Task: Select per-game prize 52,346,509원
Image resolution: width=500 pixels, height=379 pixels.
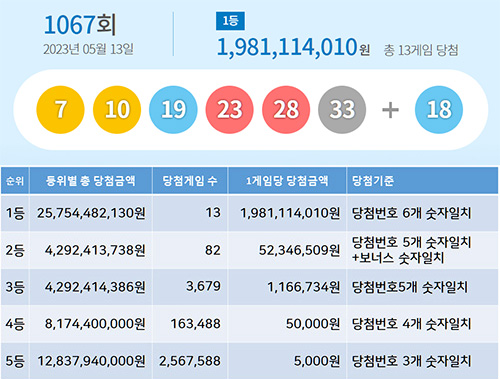Action: 300,250
